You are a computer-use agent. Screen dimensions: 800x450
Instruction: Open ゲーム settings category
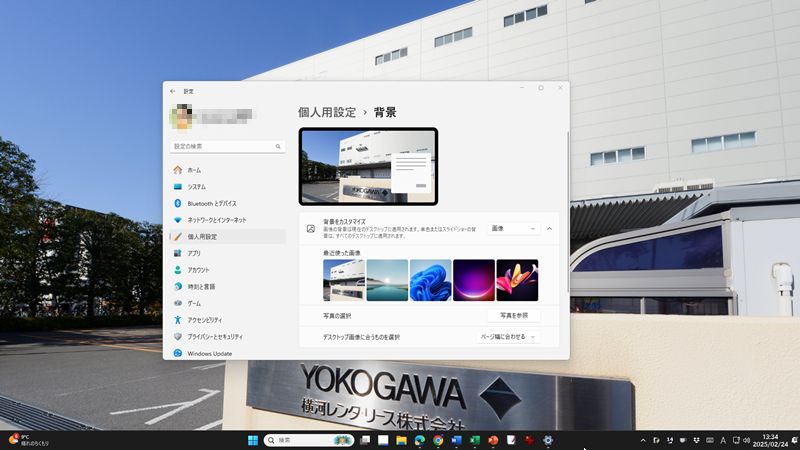click(x=228, y=304)
